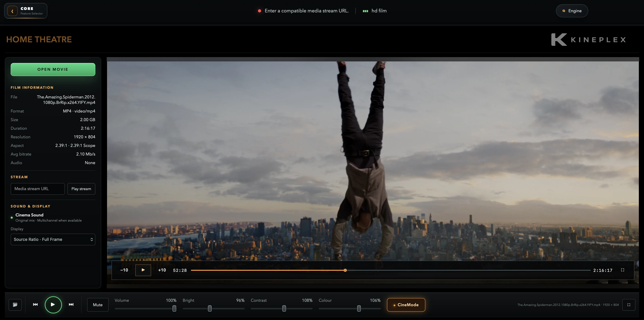The image size is (644, 320).
Task: Jump to the previous track icon
Action: (35, 305)
